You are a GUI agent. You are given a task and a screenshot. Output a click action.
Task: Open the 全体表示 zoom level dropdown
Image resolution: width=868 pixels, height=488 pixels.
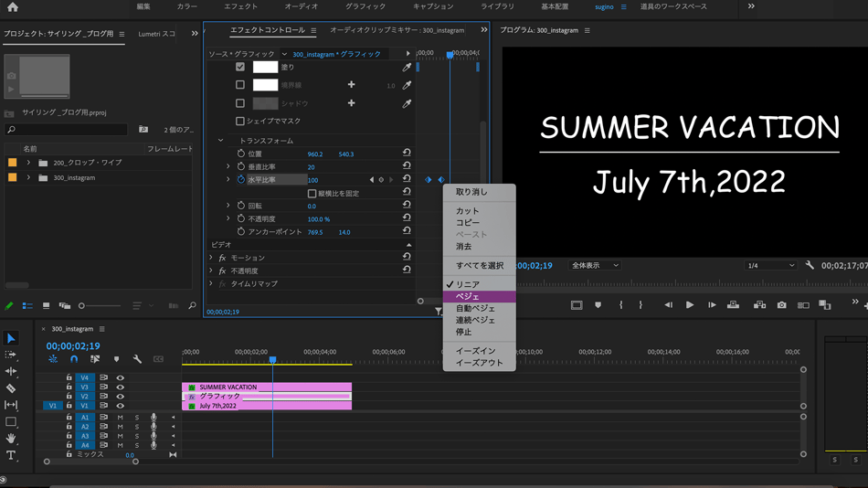click(x=595, y=265)
